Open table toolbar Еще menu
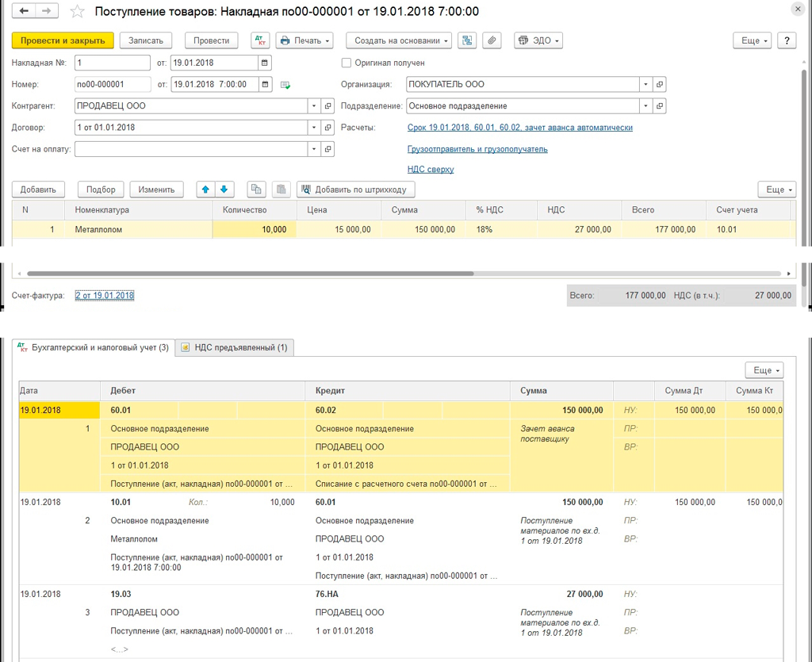812x662 pixels. [x=777, y=189]
